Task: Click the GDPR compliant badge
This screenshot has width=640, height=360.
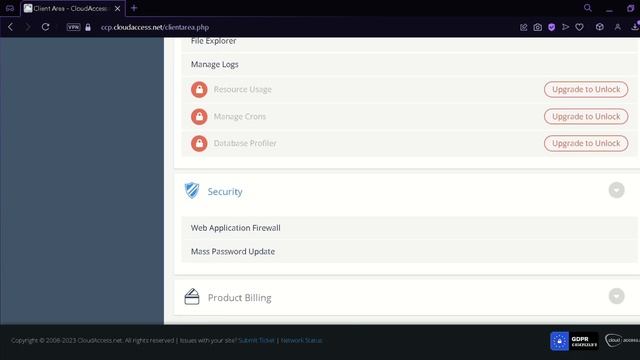Action: (x=574, y=341)
